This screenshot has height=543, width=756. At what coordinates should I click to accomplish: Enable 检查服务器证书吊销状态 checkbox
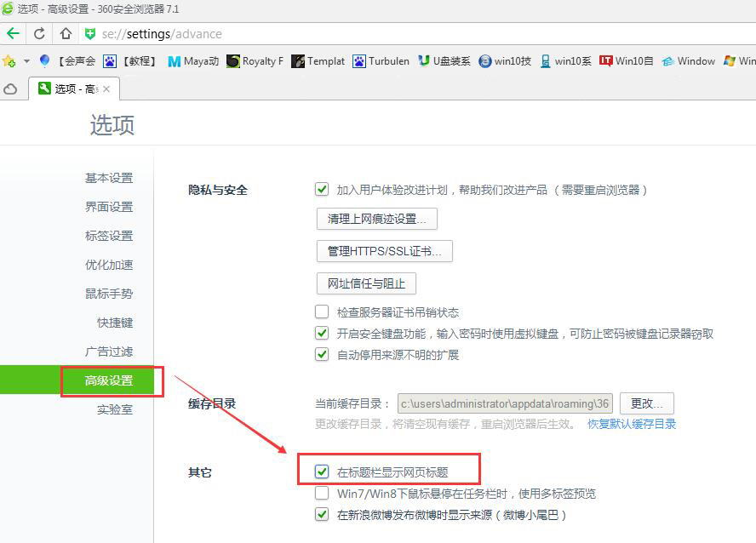pos(322,312)
